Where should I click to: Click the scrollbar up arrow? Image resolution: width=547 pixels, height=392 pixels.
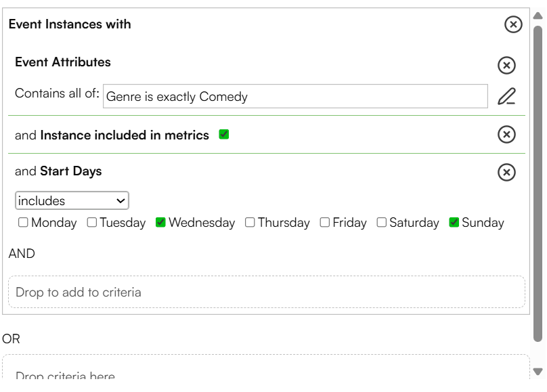[538, 16]
